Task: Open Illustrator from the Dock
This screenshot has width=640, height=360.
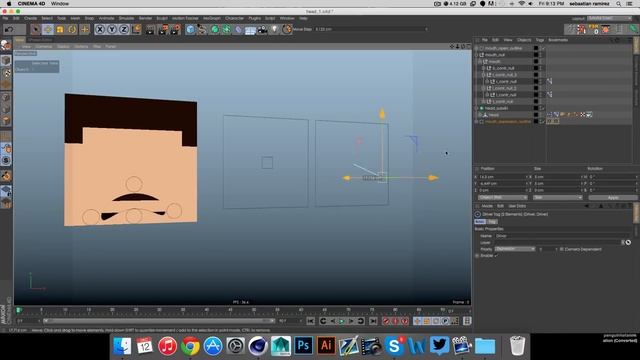Action: point(326,346)
